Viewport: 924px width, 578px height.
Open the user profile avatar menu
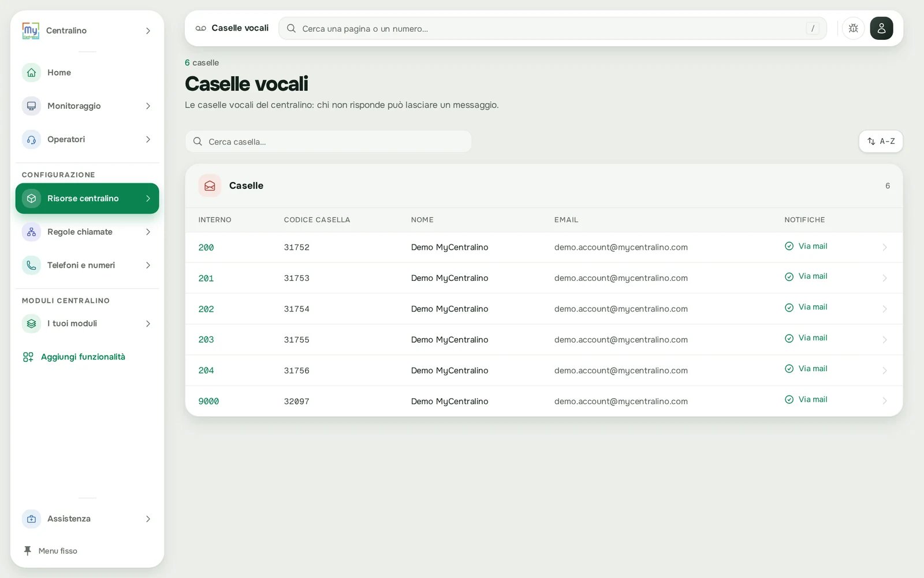[x=881, y=28]
